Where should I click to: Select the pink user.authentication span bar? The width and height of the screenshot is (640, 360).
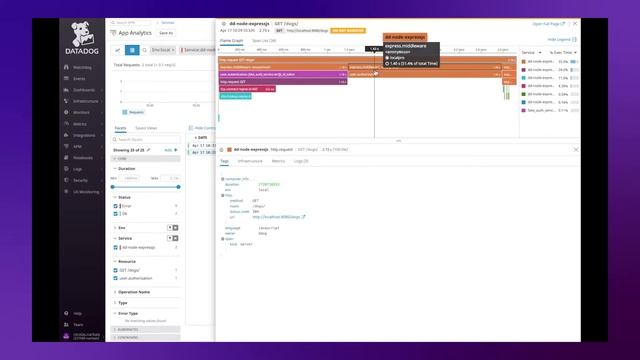282,74
